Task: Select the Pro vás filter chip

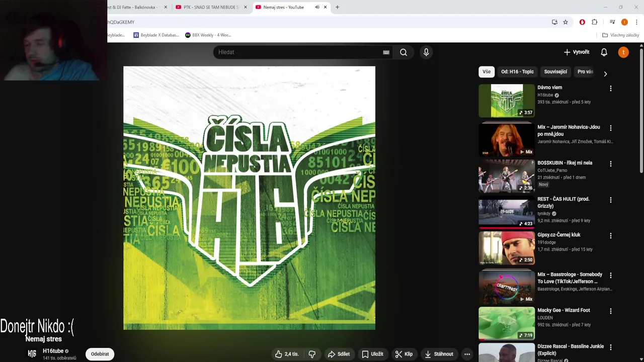Action: pyautogui.click(x=585, y=71)
